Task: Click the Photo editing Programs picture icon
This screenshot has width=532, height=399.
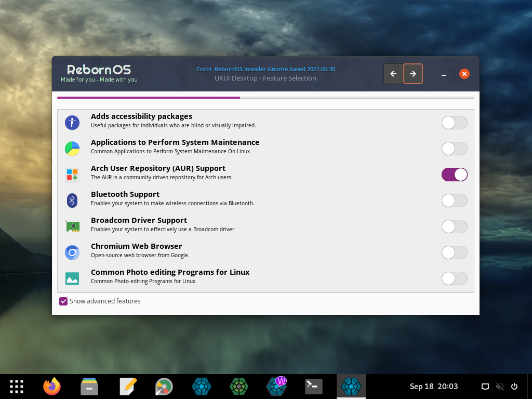Action: (72, 278)
